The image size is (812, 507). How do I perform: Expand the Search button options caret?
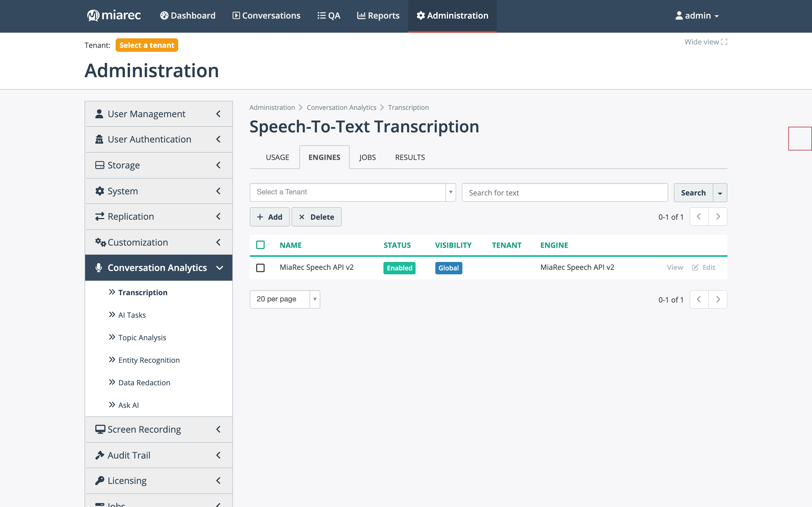(x=720, y=193)
